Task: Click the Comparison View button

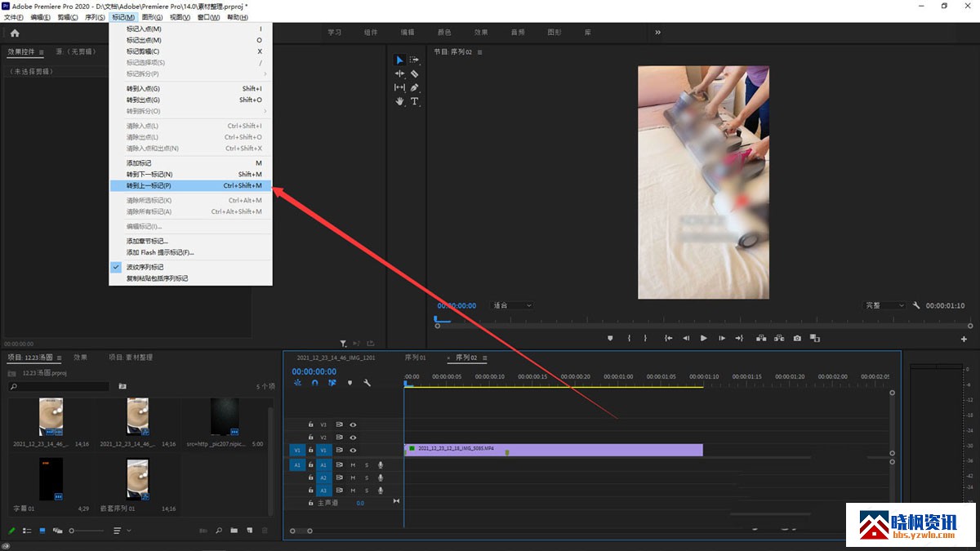Action: coord(814,338)
